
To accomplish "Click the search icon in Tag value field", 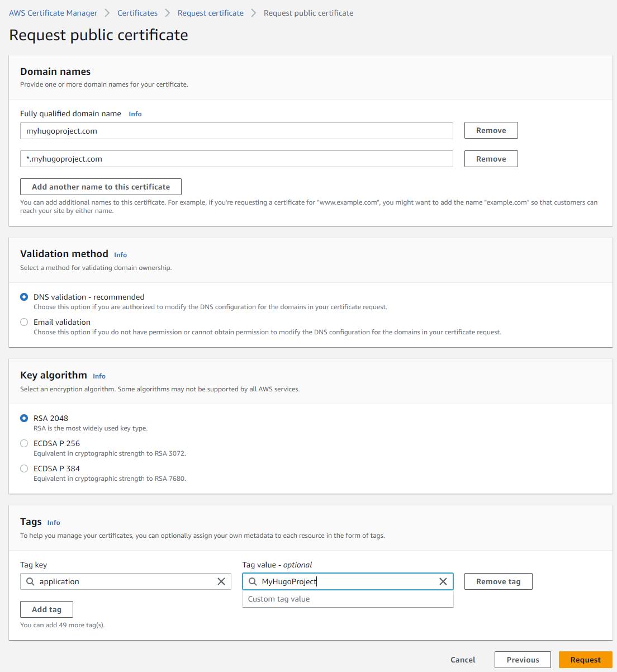I will (253, 581).
